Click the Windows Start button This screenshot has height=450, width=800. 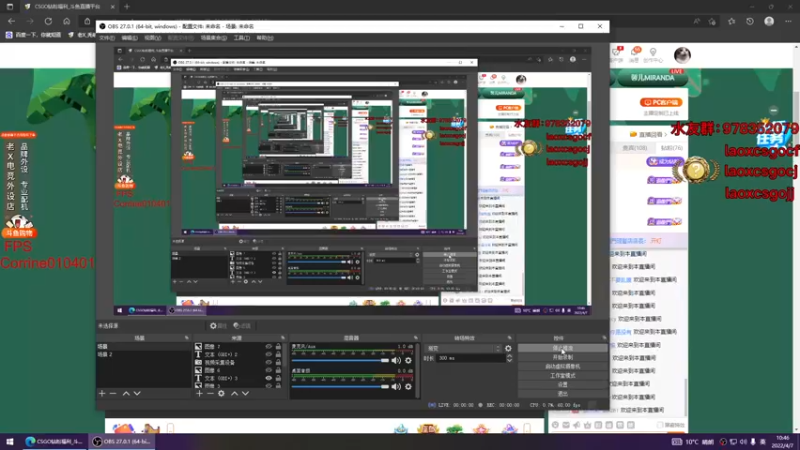click(10, 441)
